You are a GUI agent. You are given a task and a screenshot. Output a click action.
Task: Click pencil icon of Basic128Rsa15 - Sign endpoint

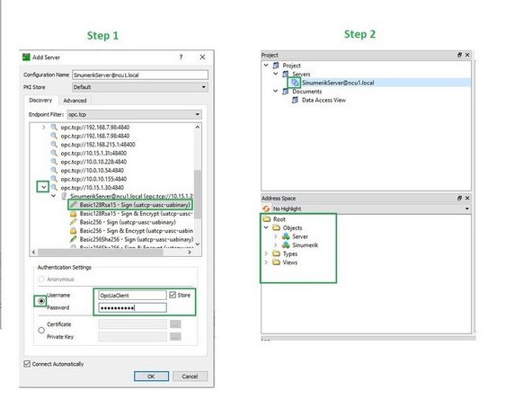[74, 205]
